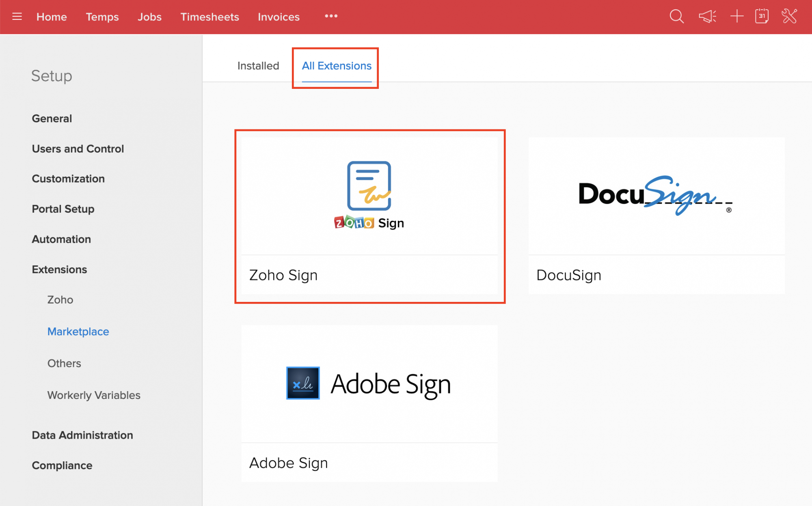Go to Timesheets in top navigation

tap(209, 17)
